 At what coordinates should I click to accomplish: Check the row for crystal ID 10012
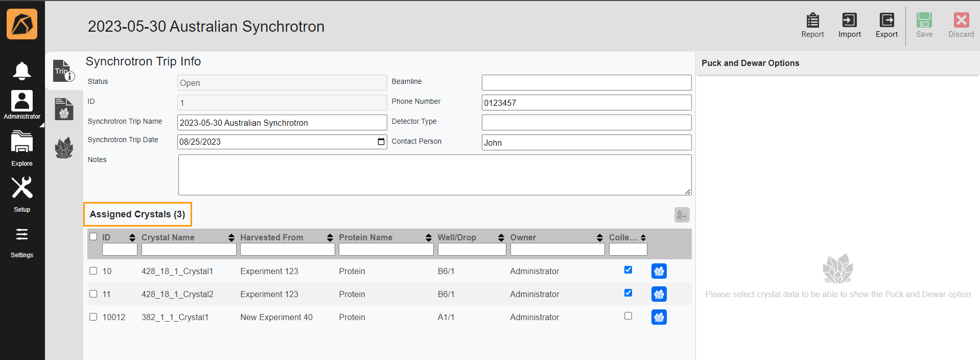coord(93,317)
